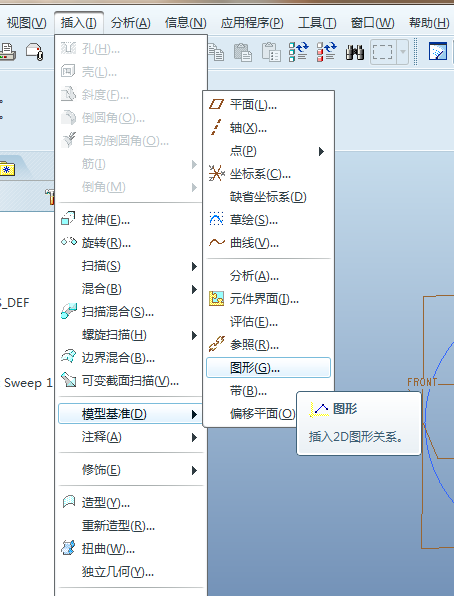Select 边界混合(B)... menu entry
The width and height of the screenshot is (454, 596).
(x=131, y=358)
